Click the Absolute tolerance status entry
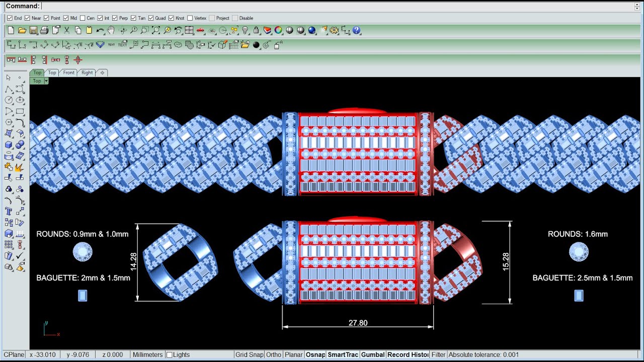Viewport: 644px width, 362px height. tap(484, 354)
